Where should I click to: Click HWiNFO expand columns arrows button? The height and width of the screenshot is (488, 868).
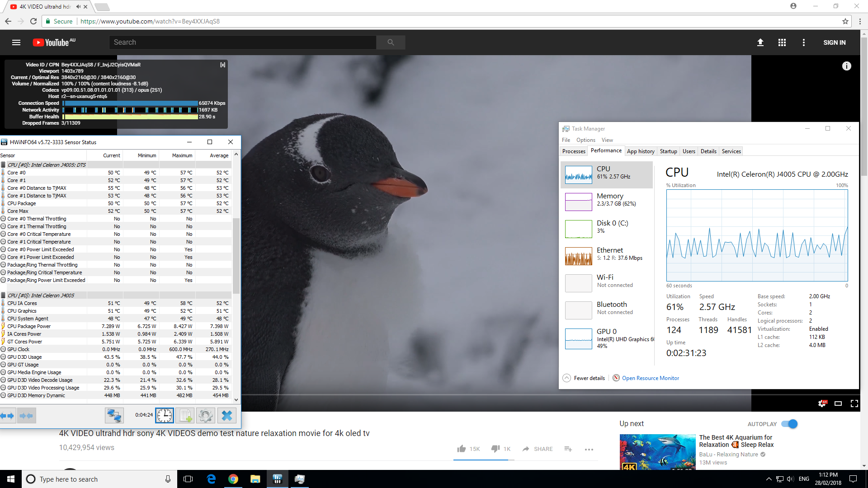coord(8,416)
